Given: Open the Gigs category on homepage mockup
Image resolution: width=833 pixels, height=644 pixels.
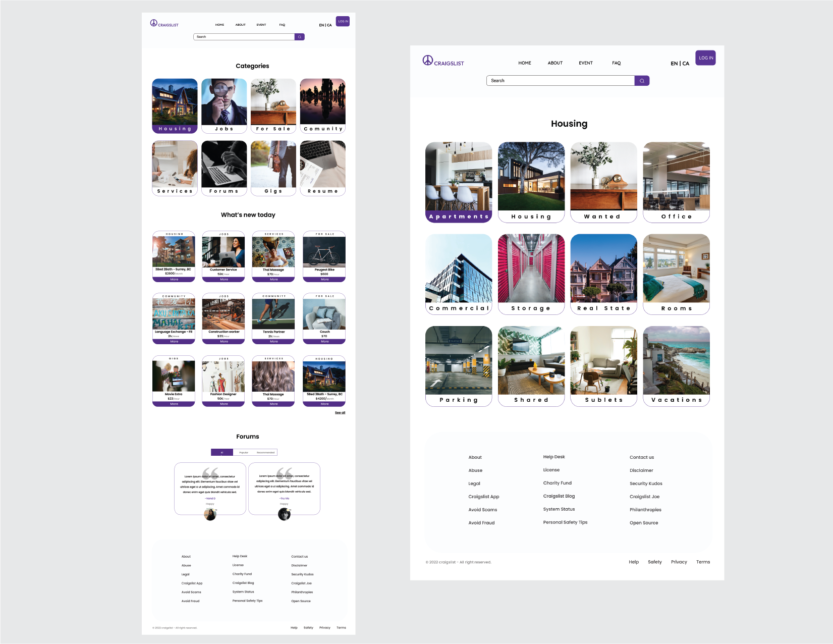Looking at the screenshot, I should click(x=273, y=168).
